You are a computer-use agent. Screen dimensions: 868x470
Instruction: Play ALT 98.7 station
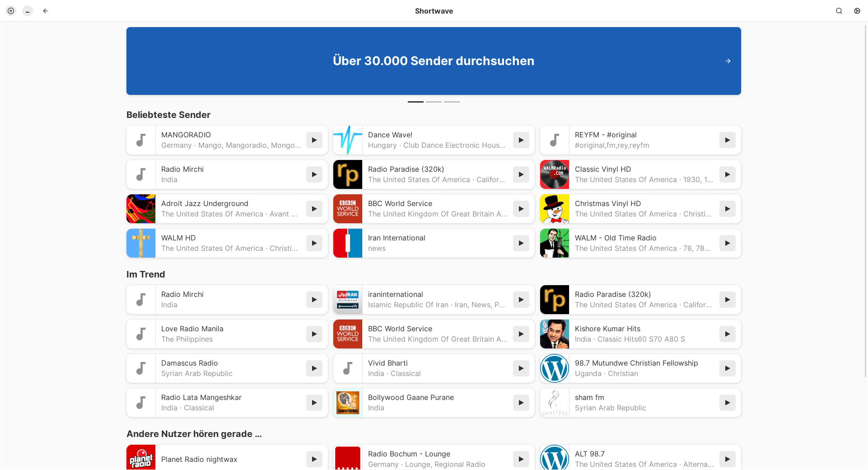[728, 459]
